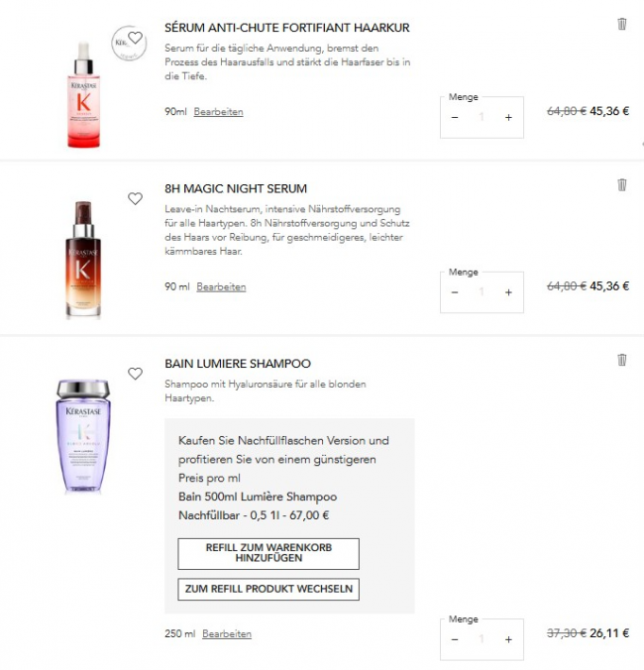
Task: Increase 8H Magic Night Serum quantity
Action: (x=508, y=292)
